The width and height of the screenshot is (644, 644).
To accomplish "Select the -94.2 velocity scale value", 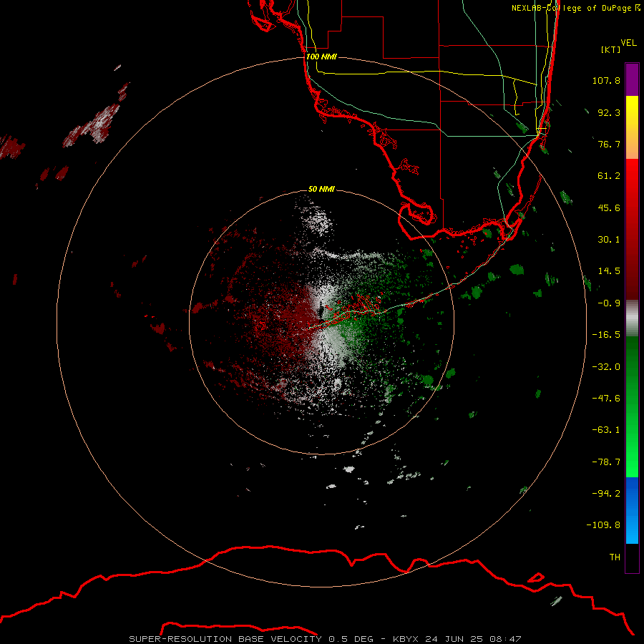I will click(606, 493).
